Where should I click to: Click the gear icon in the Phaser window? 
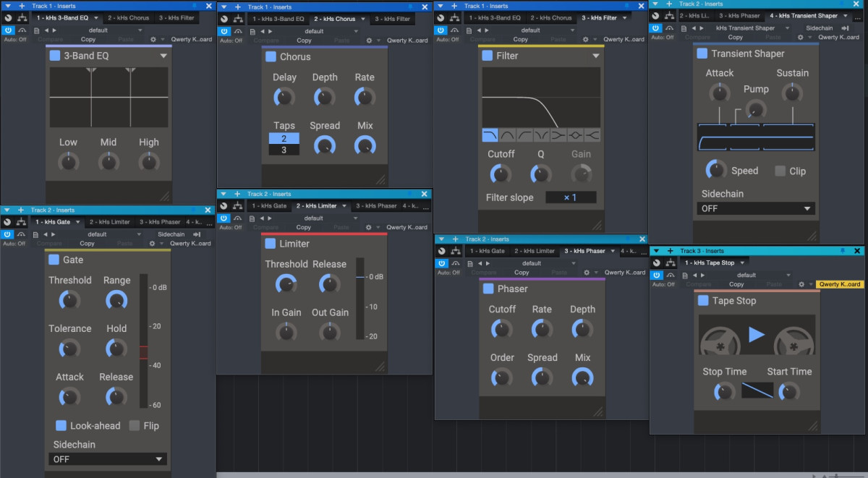pos(587,273)
